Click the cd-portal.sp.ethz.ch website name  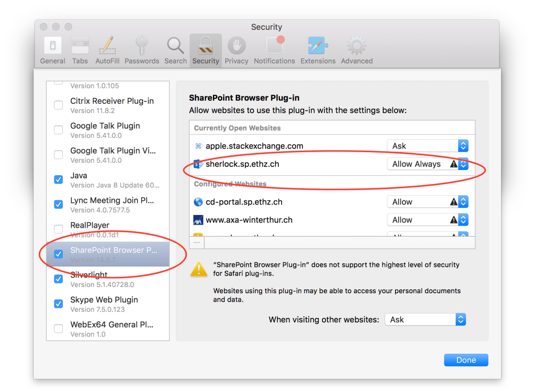(x=244, y=202)
